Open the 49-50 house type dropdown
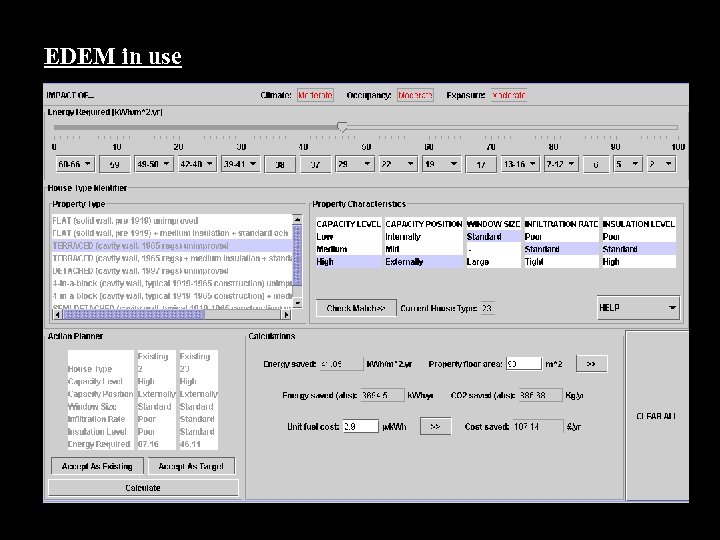This screenshot has width=720, height=540. pos(154,164)
